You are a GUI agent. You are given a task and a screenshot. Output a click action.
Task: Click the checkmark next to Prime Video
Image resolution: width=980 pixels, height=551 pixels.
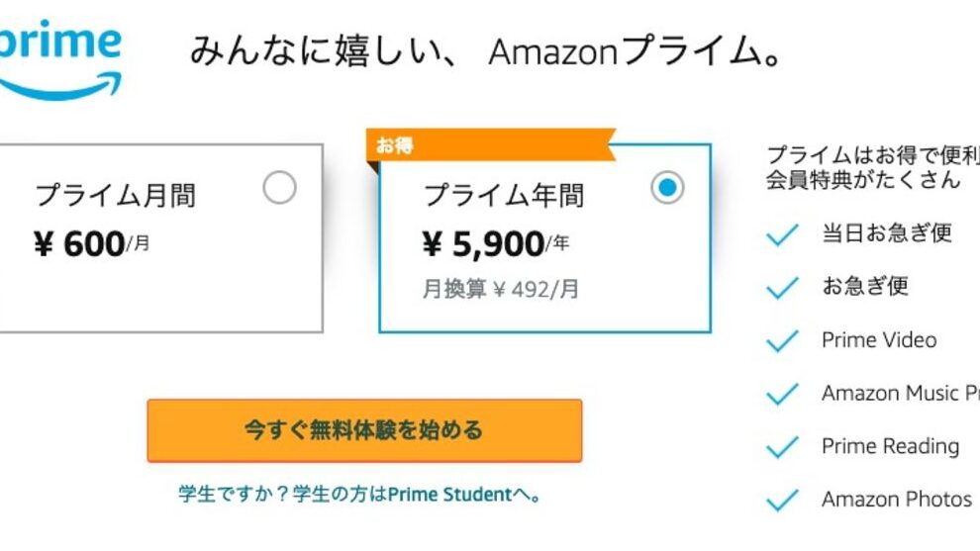click(782, 341)
